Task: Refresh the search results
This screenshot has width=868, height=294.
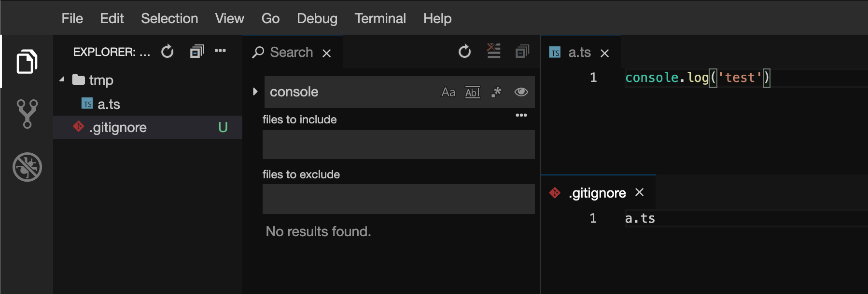Action: [464, 51]
